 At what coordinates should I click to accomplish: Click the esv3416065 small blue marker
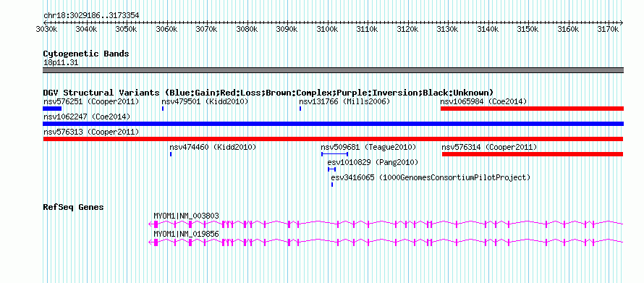332,185
